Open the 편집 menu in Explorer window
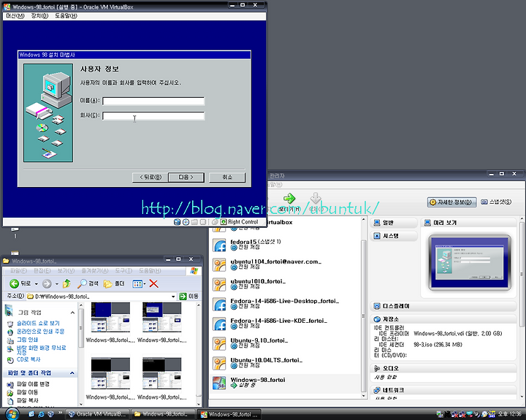The image size is (526, 420). (x=42, y=271)
